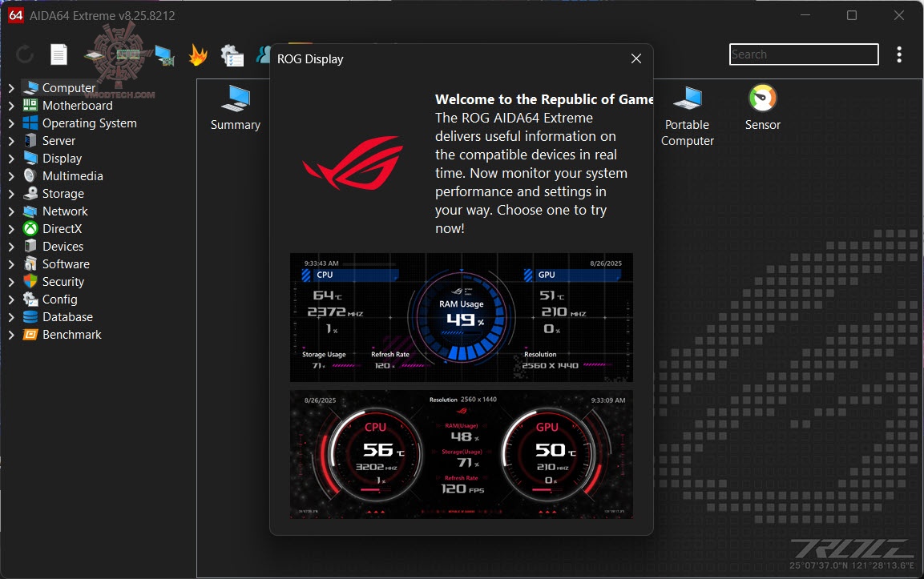Click the Refresh toolbar icon

click(x=25, y=54)
